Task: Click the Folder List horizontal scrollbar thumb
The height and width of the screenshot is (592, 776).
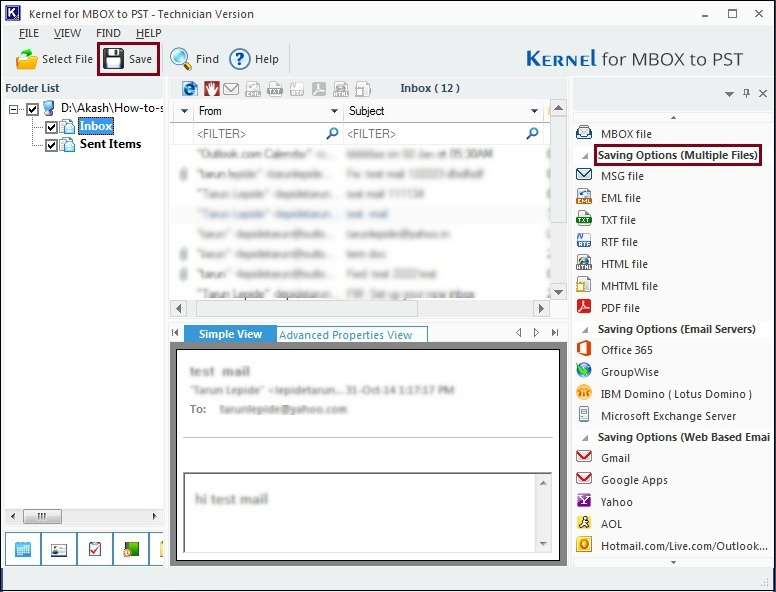Action: point(43,516)
